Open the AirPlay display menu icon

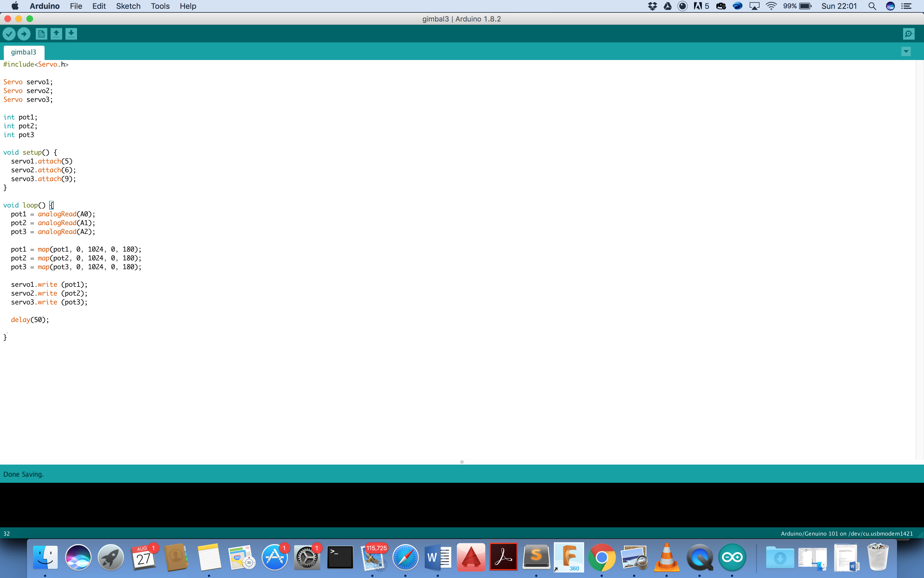pos(755,6)
